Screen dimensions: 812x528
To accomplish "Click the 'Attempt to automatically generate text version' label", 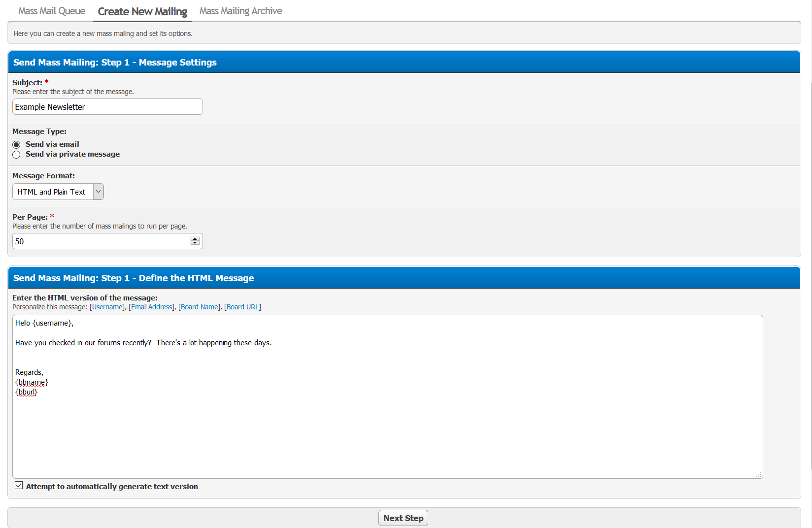I will click(x=112, y=487).
